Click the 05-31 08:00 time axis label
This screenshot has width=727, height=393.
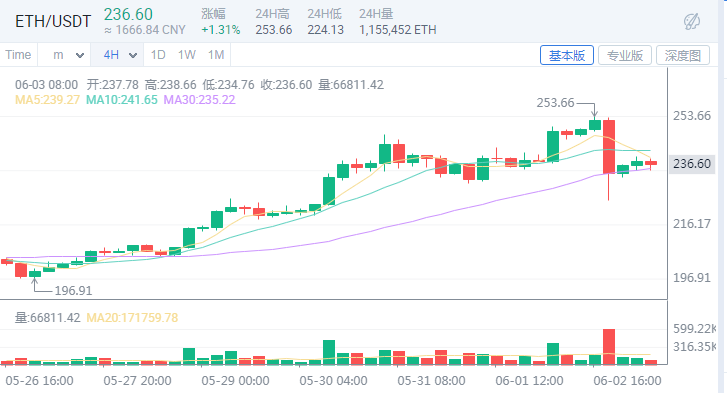tap(431, 381)
